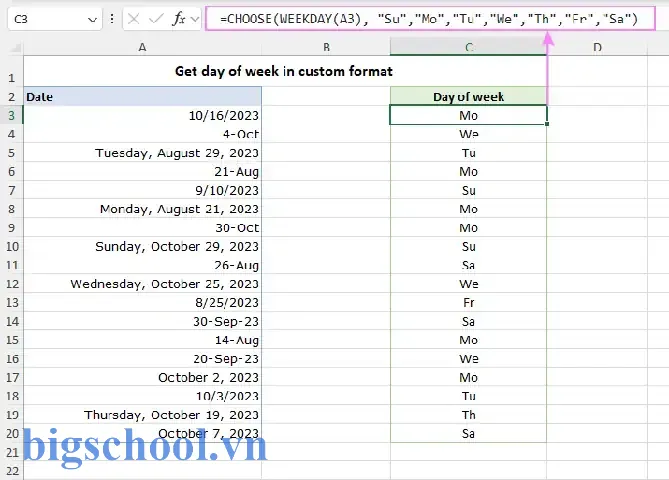
Task: Click the Enter checkmark formula icon
Action: click(x=156, y=19)
